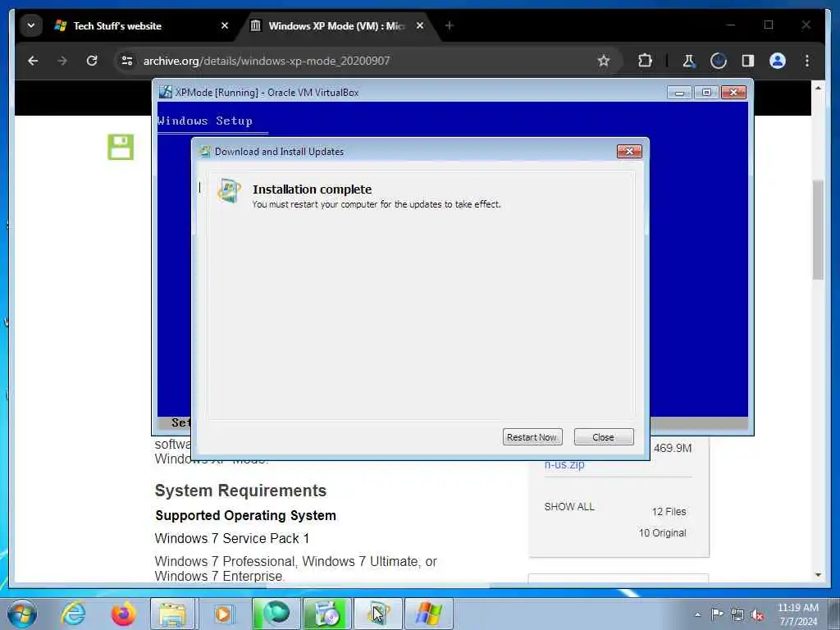Show hidden system tray icons
This screenshot has height=630, width=840.
(697, 614)
